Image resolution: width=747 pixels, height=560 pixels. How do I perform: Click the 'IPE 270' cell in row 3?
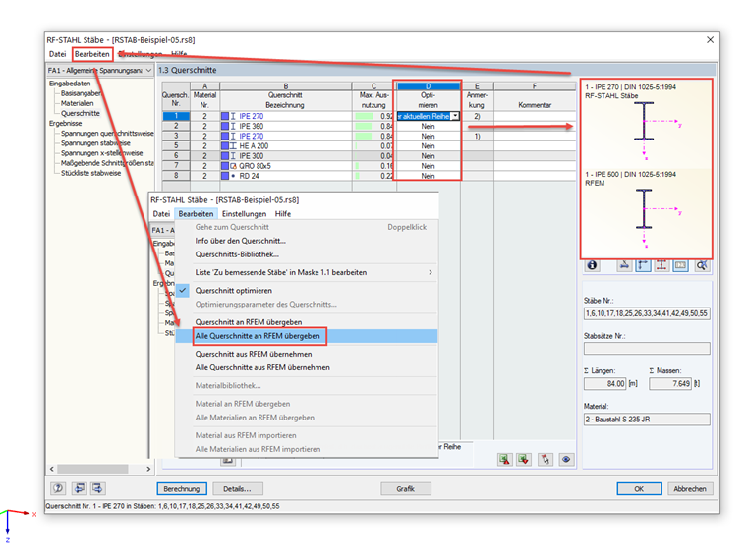click(x=285, y=137)
